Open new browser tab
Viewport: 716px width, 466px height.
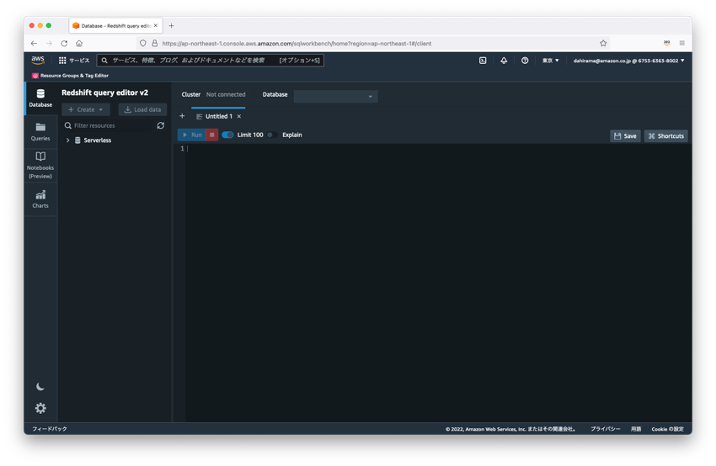[x=171, y=26]
